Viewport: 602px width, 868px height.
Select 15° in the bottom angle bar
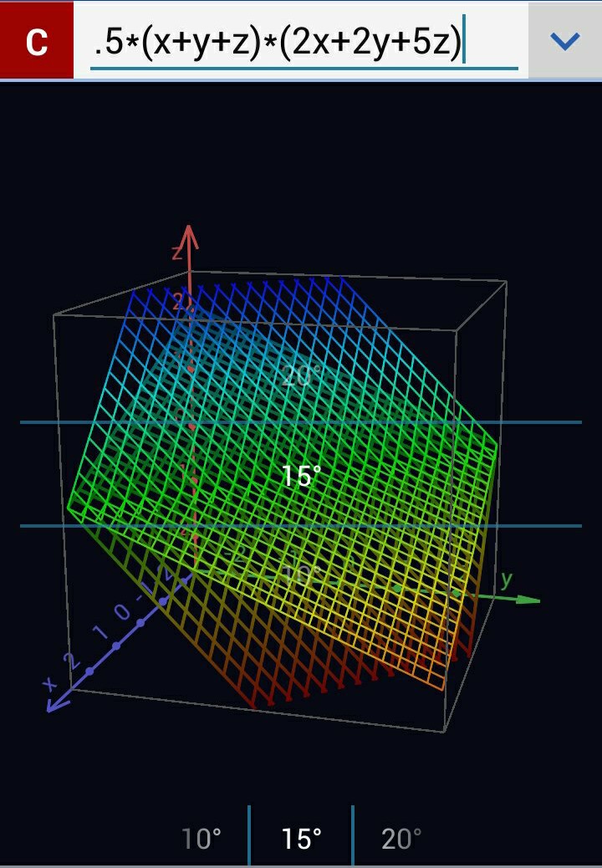[x=301, y=838]
